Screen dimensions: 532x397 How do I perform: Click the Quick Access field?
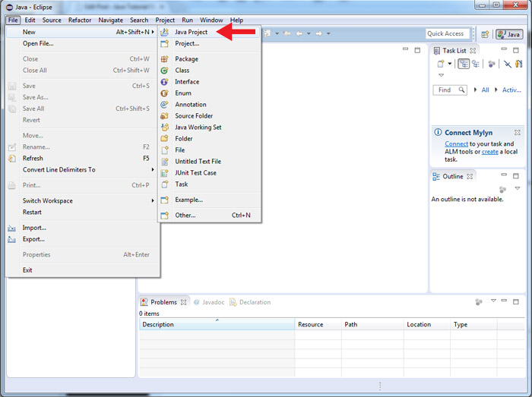point(448,33)
